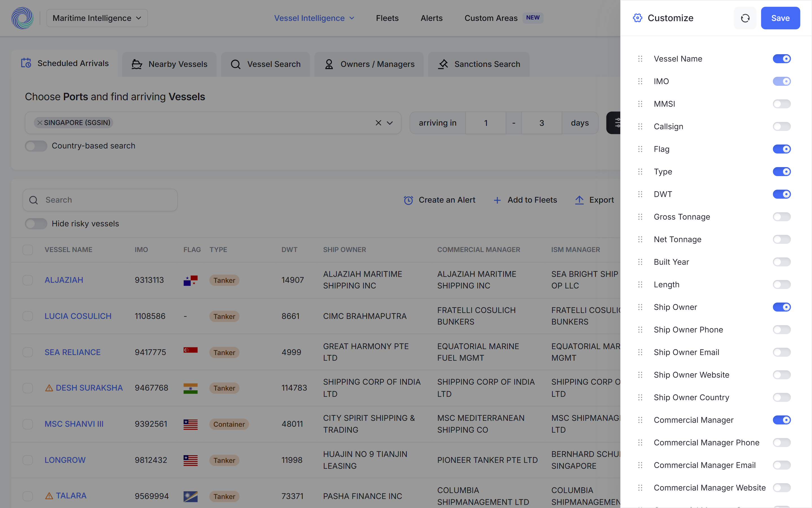The image size is (812, 508).
Task: Click the vessel Search input field
Action: click(x=100, y=200)
